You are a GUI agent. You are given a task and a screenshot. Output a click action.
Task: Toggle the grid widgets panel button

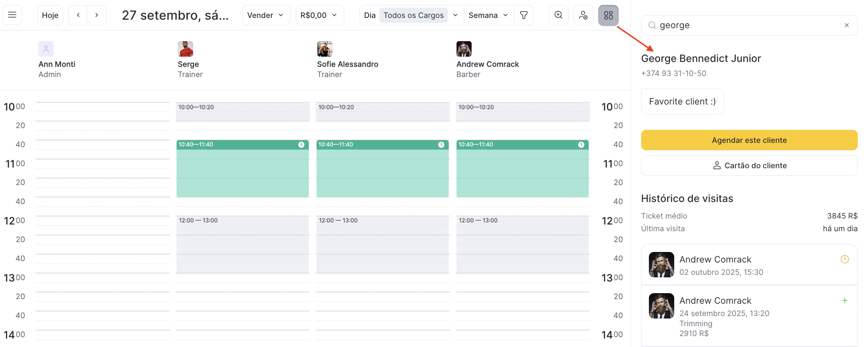(x=608, y=15)
